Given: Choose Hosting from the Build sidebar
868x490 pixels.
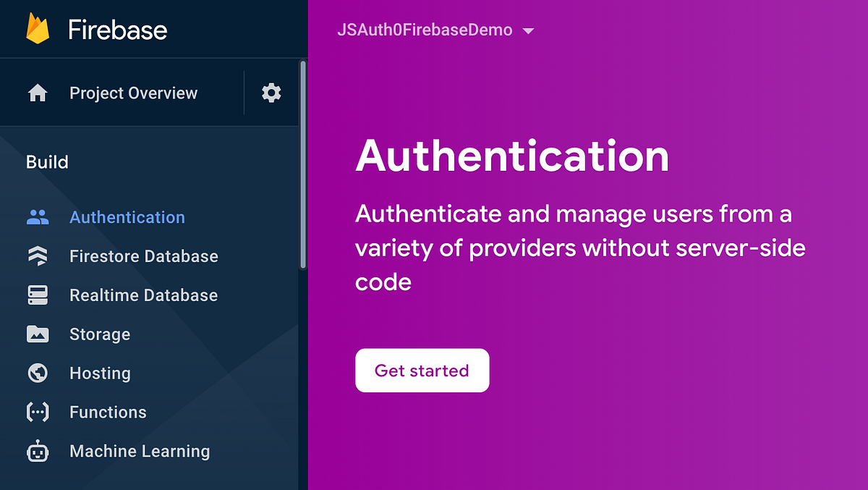Looking at the screenshot, I should 100,373.
